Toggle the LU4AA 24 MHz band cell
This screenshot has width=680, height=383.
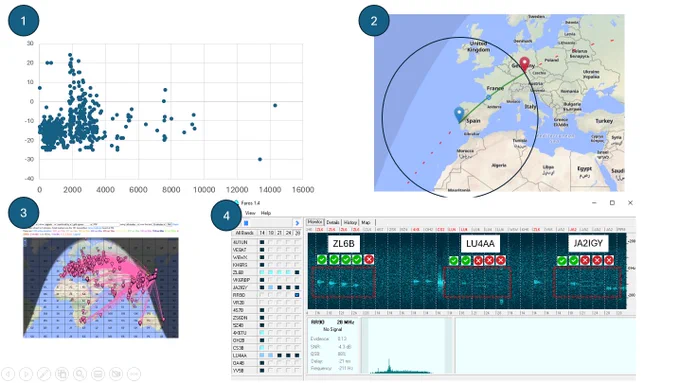(288, 355)
